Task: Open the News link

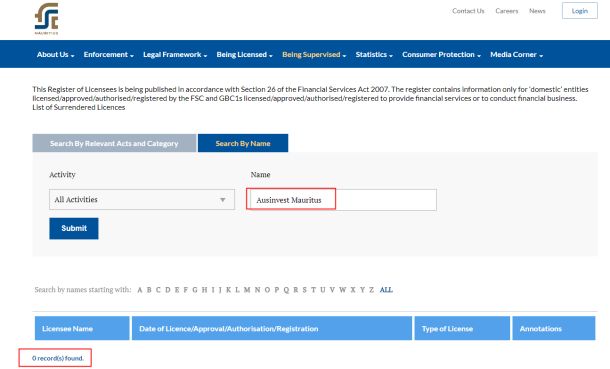Action: [x=537, y=11]
